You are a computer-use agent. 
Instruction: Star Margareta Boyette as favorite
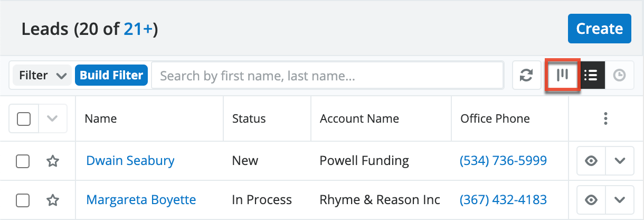tap(52, 200)
